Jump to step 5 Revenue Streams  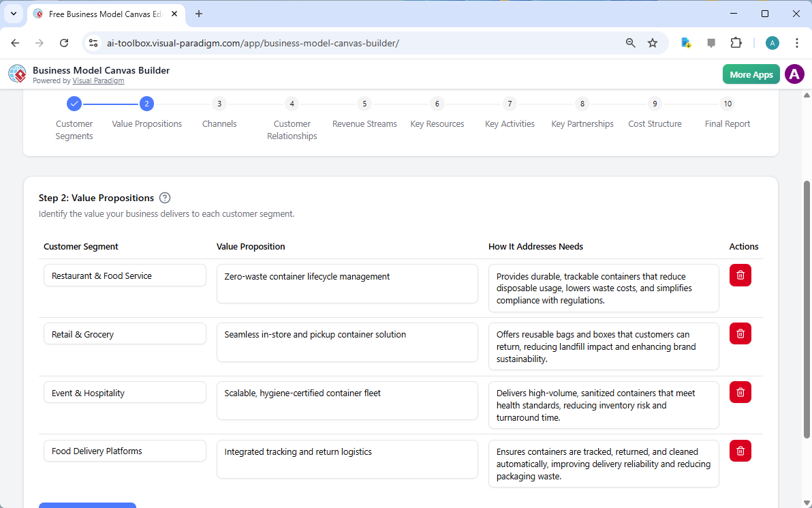[x=364, y=104]
